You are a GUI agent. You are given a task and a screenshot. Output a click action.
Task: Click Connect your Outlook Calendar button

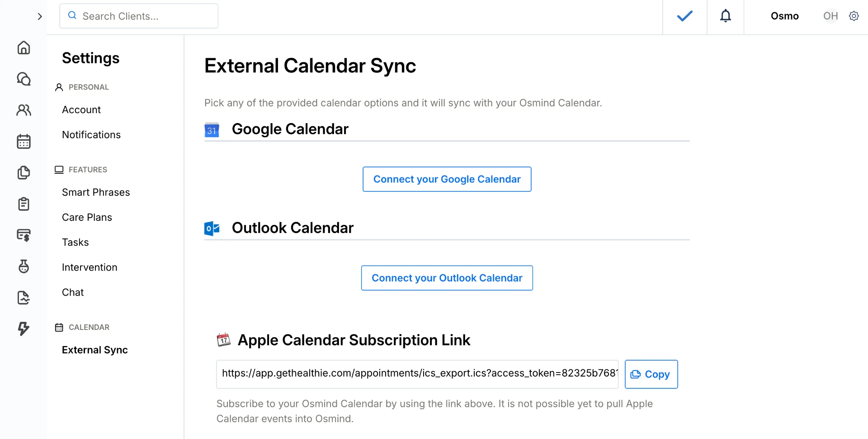click(447, 278)
